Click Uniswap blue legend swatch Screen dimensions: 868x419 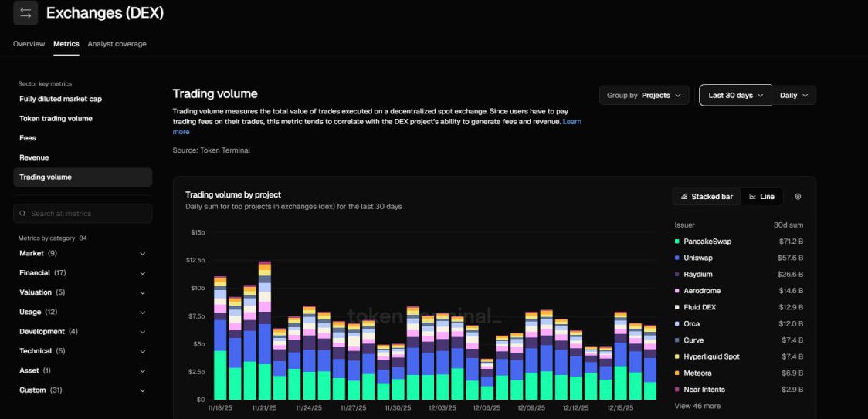click(x=677, y=258)
